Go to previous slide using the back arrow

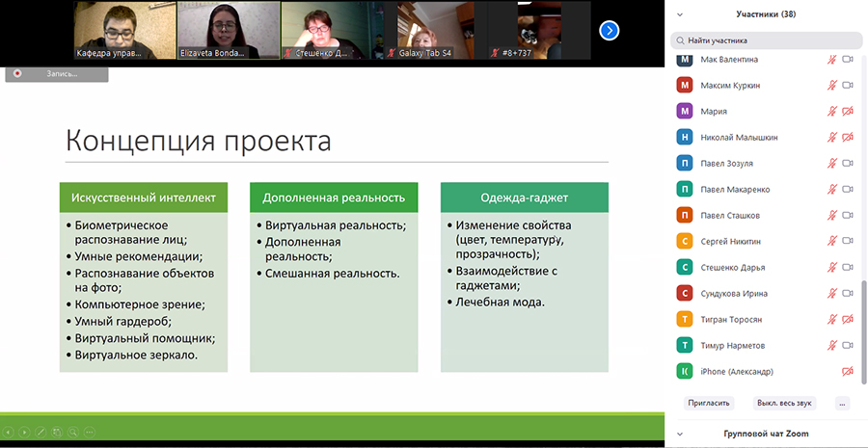pos(9,432)
